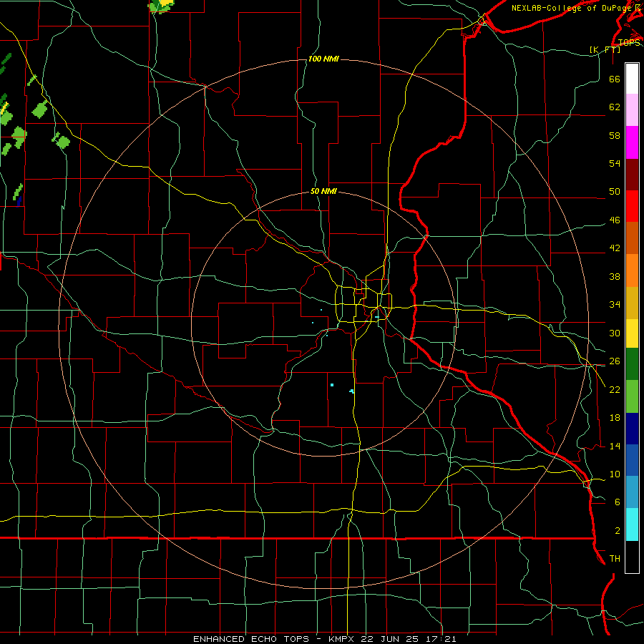This screenshot has width=644, height=644.
Task: Click the "100 NMI" range ring label
Action: [323, 59]
